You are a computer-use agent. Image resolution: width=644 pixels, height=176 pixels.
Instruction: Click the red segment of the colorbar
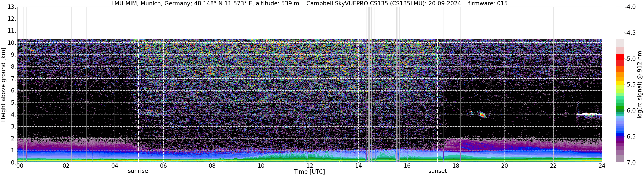coord(620,57)
